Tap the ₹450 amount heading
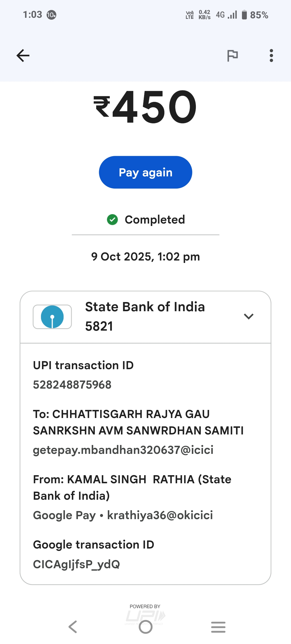The width and height of the screenshot is (291, 644). 145,107
